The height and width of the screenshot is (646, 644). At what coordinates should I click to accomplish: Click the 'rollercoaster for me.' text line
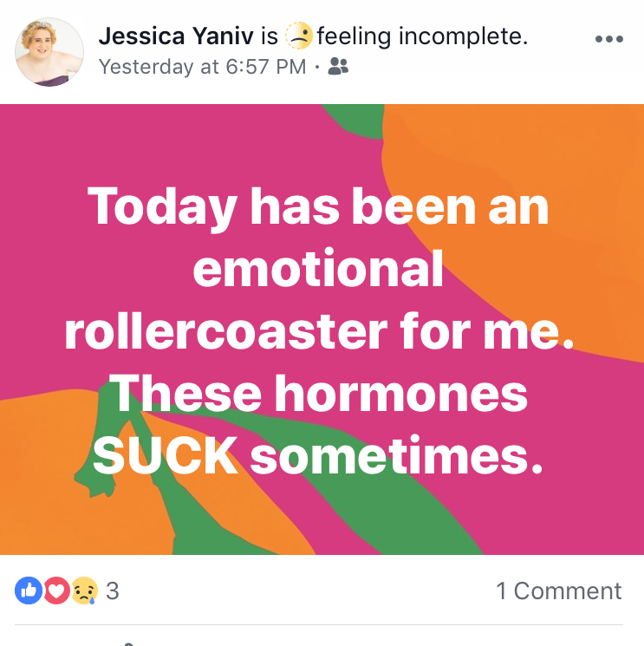pyautogui.click(x=319, y=331)
